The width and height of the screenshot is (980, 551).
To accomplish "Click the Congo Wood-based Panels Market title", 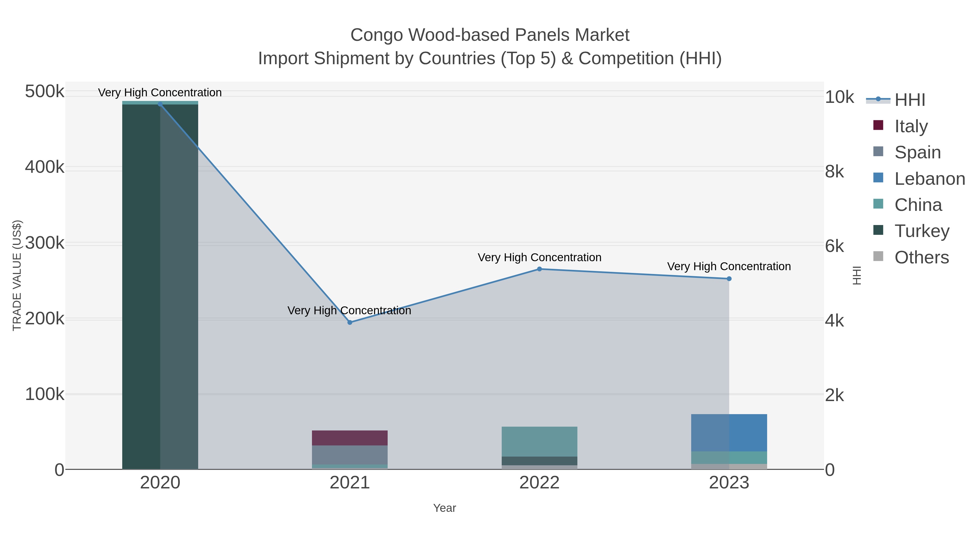I will [x=490, y=35].
